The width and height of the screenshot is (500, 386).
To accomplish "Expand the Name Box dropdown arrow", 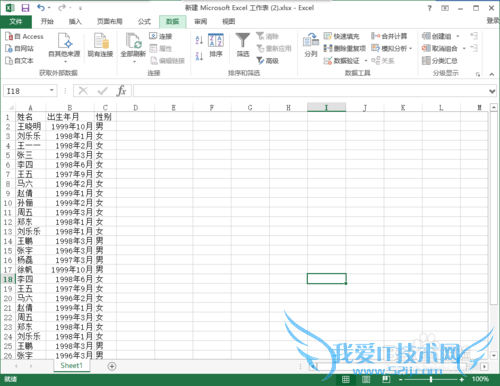I will point(52,90).
